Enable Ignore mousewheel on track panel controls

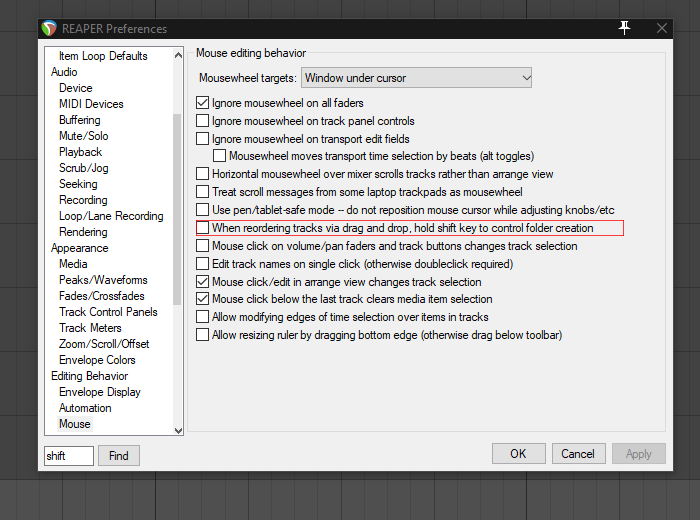coord(202,121)
